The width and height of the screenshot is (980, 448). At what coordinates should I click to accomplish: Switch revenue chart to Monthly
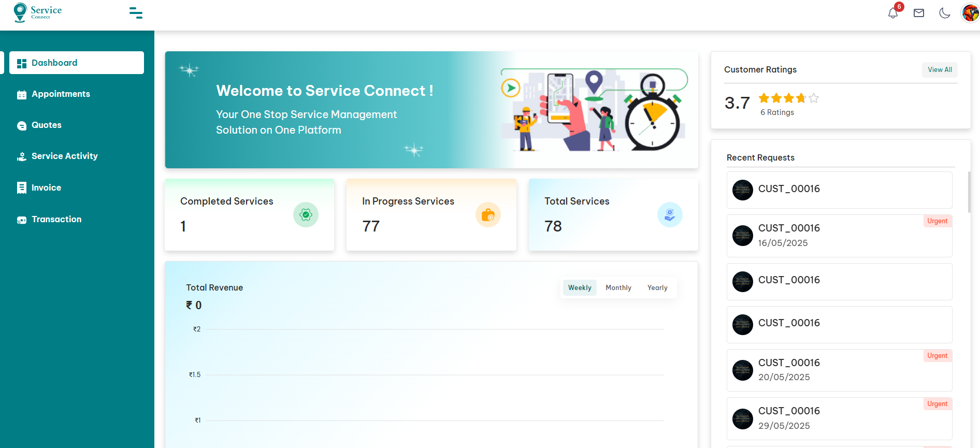[618, 288]
